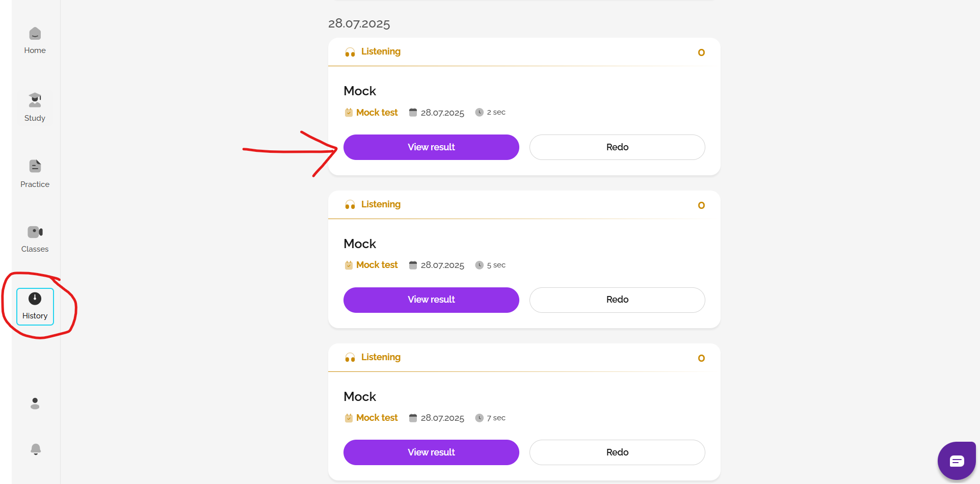Open the notifications bell
Viewport: 980px width, 484px height.
pyautogui.click(x=35, y=449)
